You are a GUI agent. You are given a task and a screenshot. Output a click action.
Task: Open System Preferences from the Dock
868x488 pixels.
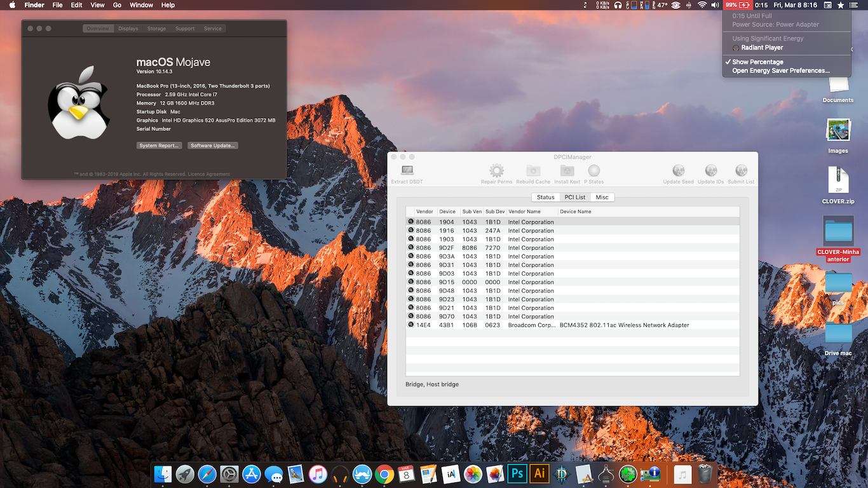tap(229, 473)
